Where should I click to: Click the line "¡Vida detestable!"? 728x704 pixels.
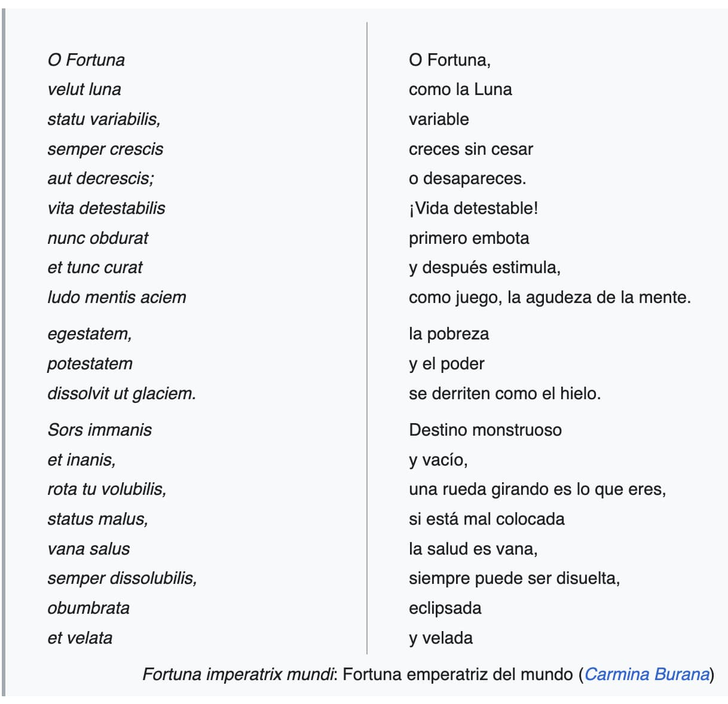473,208
